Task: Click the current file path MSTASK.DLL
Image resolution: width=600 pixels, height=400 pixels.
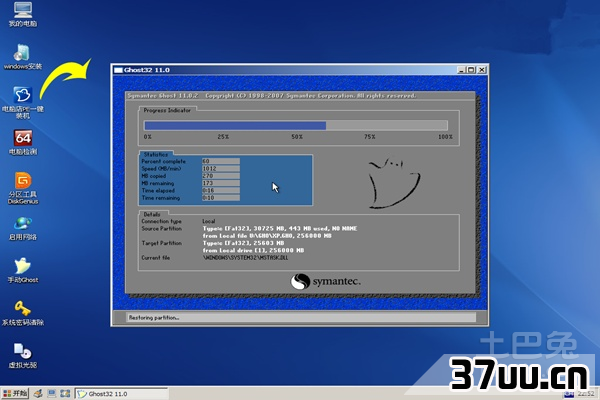Action: [245, 258]
